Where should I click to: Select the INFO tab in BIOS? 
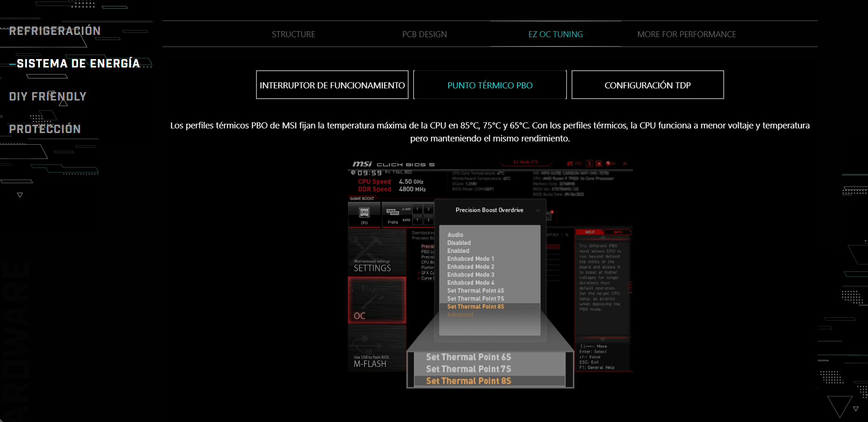click(x=618, y=232)
